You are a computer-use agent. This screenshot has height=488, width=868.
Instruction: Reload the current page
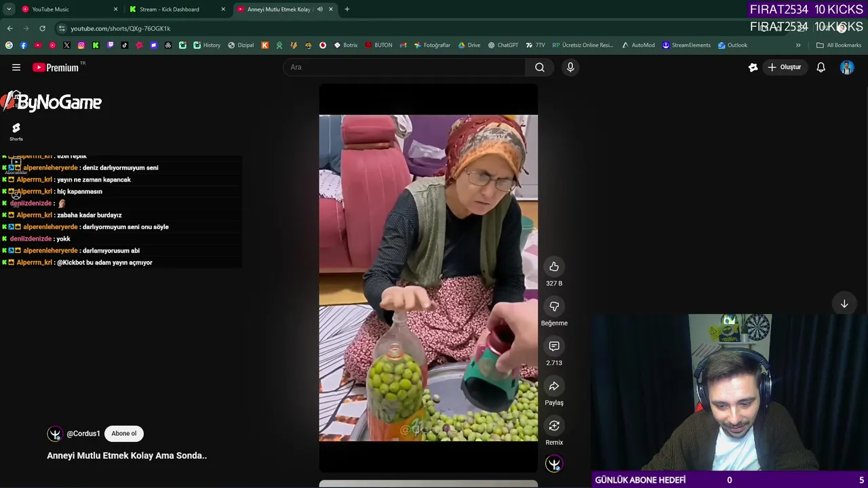click(x=42, y=28)
